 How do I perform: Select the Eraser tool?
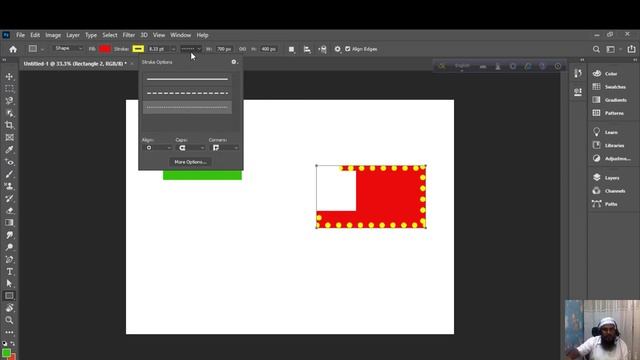[9, 211]
